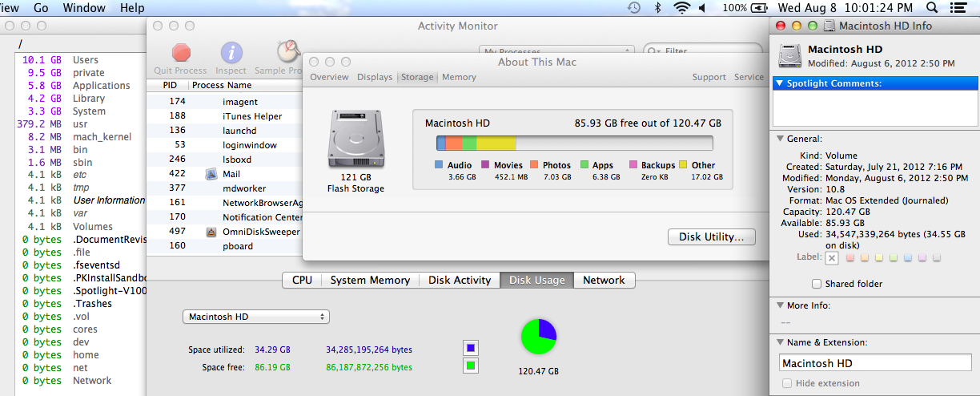Click the disk usage pie chart
The image size is (980, 396).
click(x=539, y=337)
